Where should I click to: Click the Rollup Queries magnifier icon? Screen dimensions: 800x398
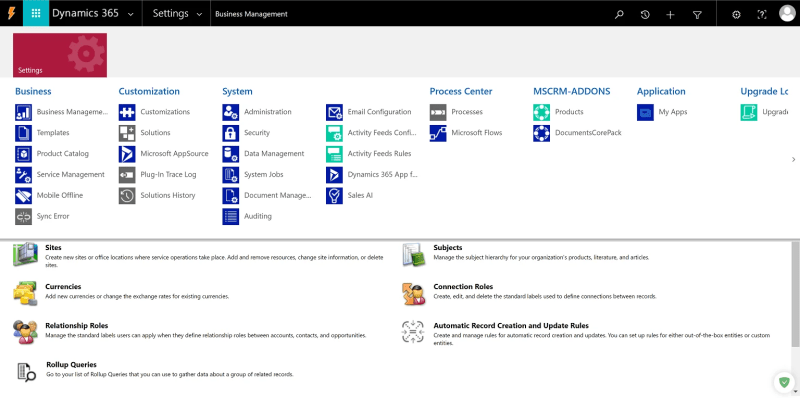[27, 372]
